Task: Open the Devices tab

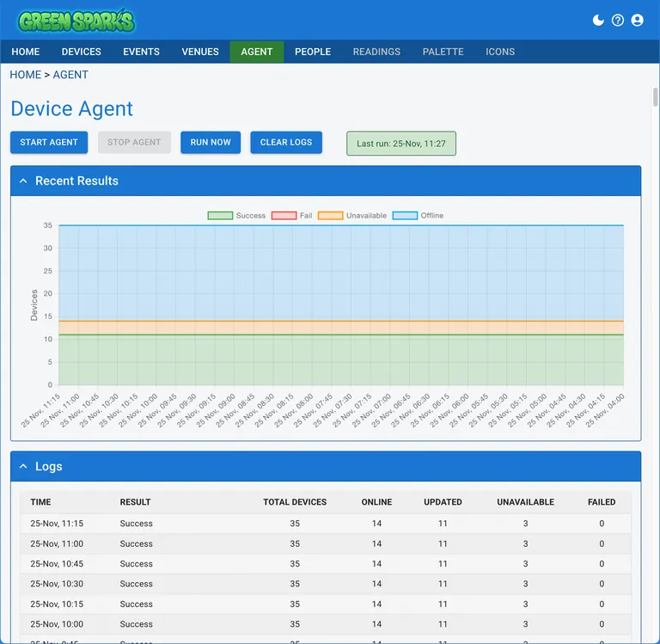Action: pyautogui.click(x=82, y=52)
